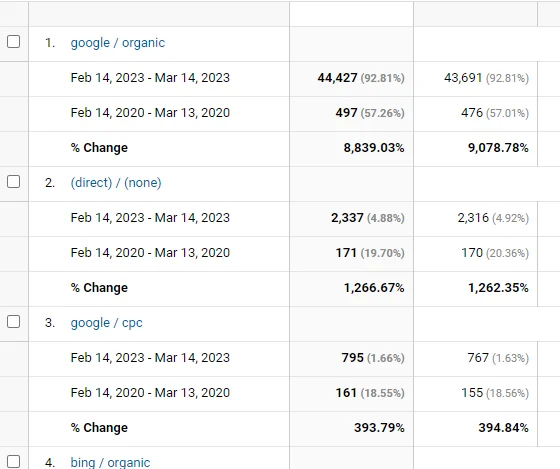
Task: Select the 2023 date range under (direct) / (none)
Action: (x=150, y=218)
